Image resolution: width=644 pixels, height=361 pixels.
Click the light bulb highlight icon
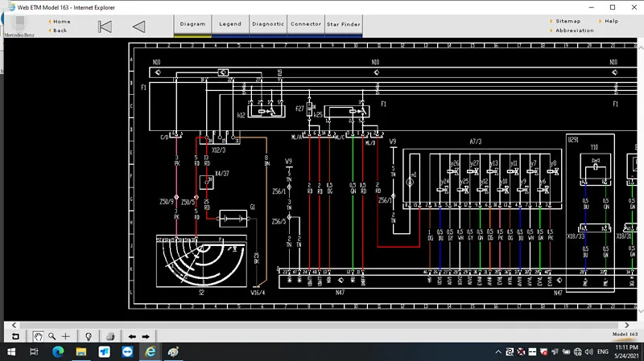pyautogui.click(x=89, y=336)
